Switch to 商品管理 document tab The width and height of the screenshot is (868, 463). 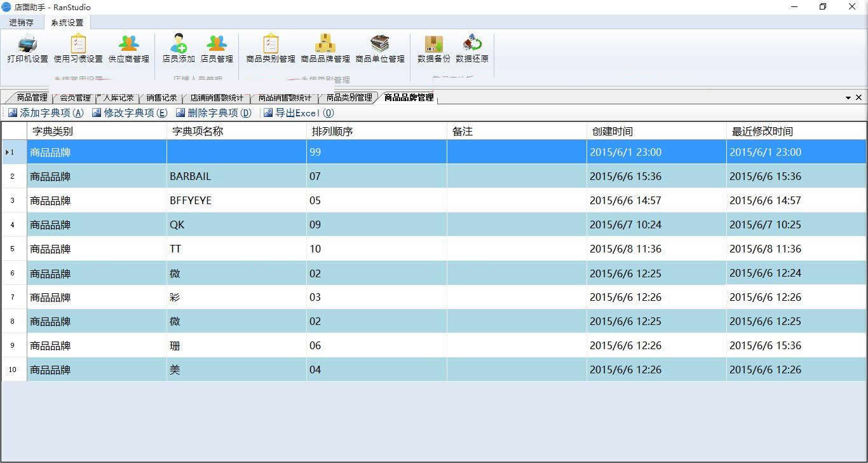(32, 98)
